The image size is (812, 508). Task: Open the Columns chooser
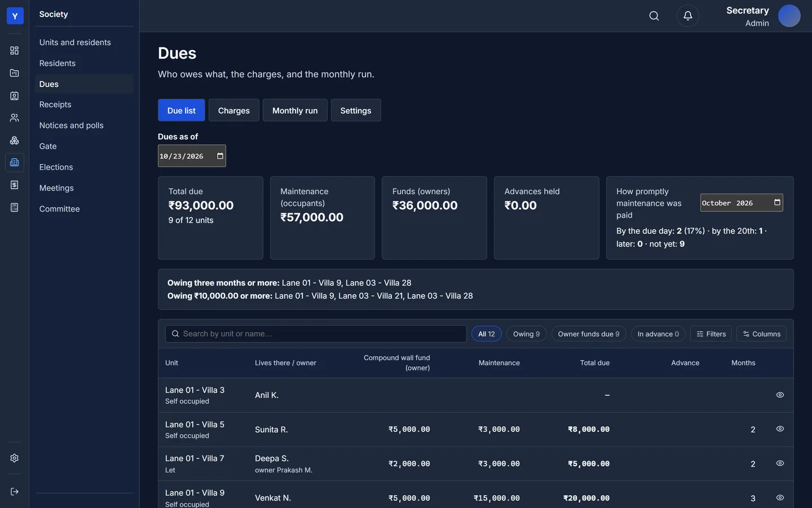click(761, 334)
